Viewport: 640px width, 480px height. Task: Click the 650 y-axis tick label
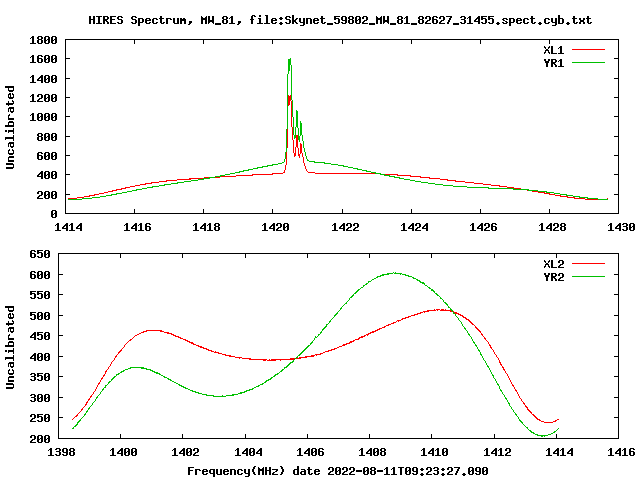pyautogui.click(x=40, y=254)
